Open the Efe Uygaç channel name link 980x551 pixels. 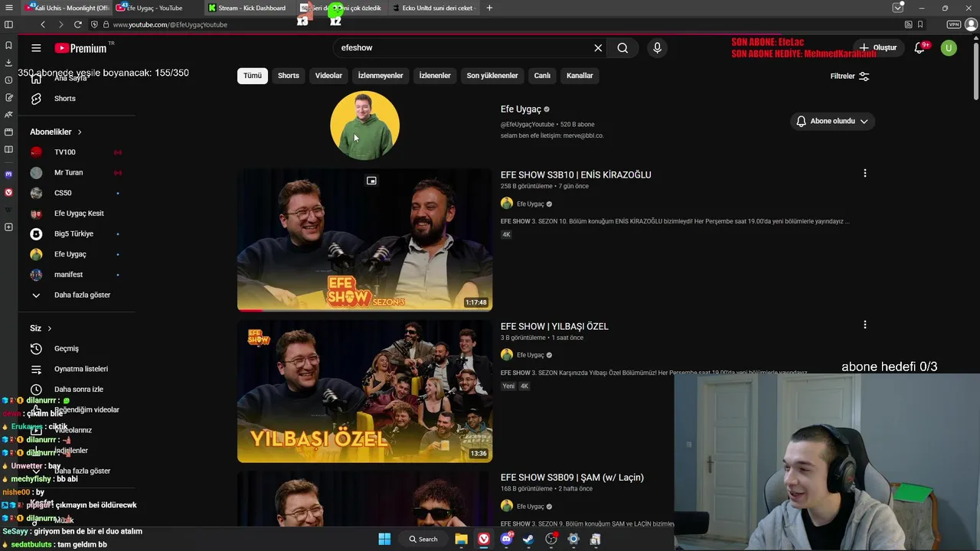click(x=521, y=109)
